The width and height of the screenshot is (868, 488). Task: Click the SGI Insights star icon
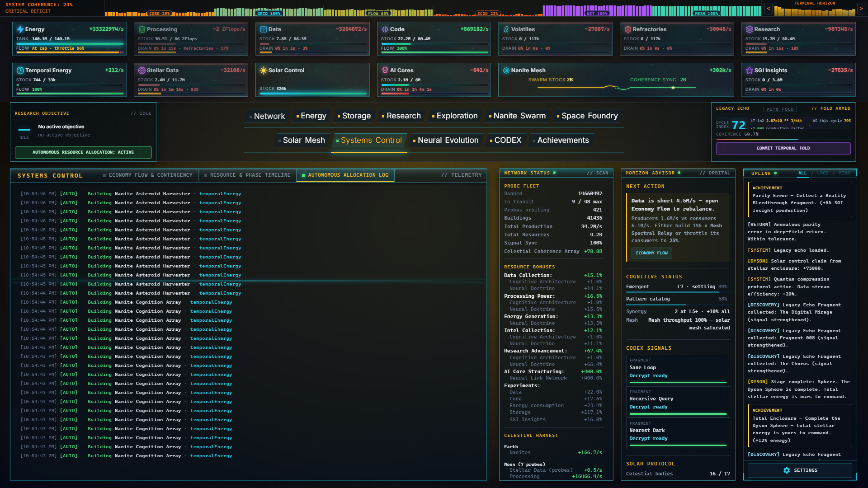(x=749, y=70)
